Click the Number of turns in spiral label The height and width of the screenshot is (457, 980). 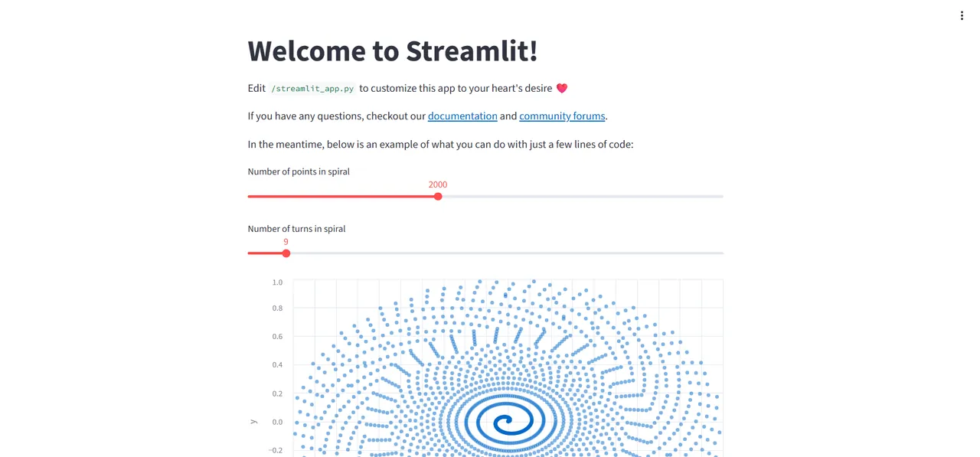[x=296, y=229]
